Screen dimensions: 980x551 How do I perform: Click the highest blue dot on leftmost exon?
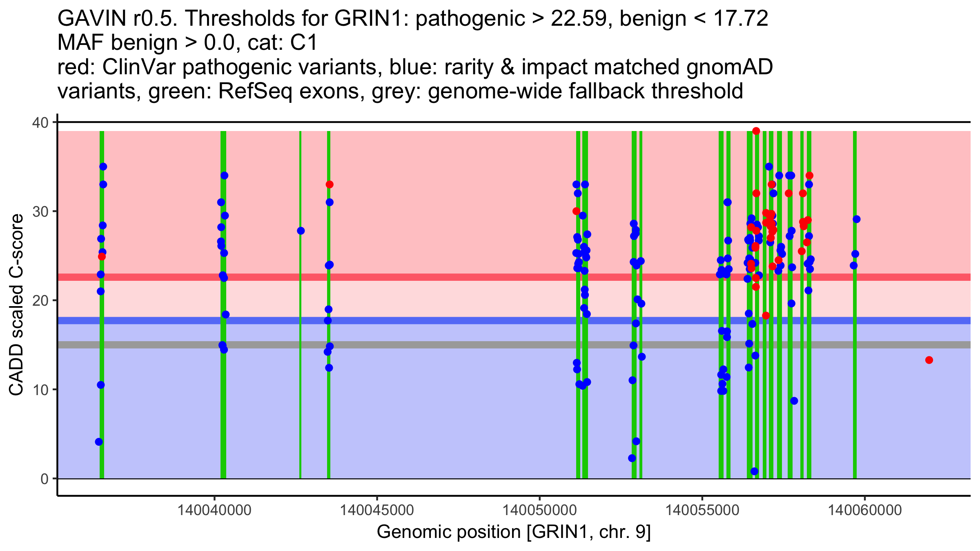click(103, 167)
